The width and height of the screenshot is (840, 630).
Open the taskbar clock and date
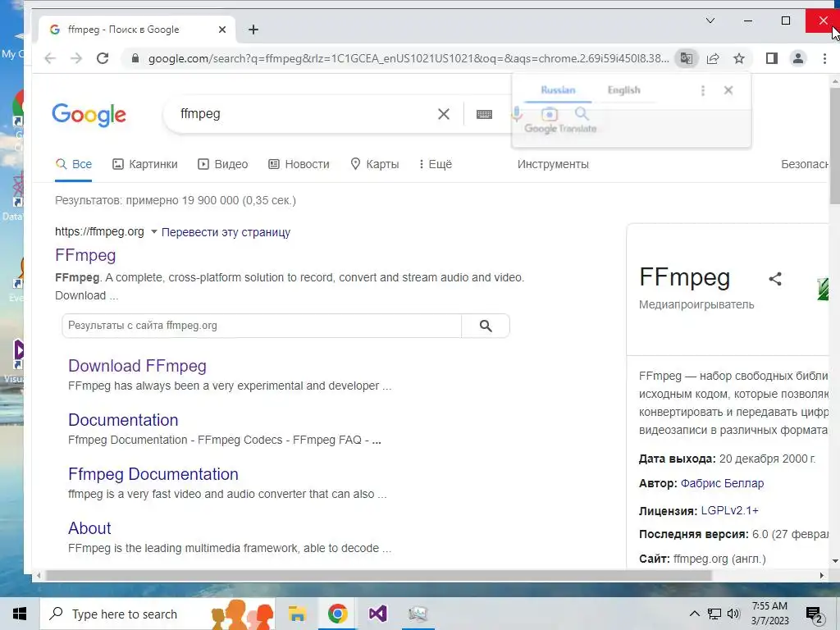[769, 614]
